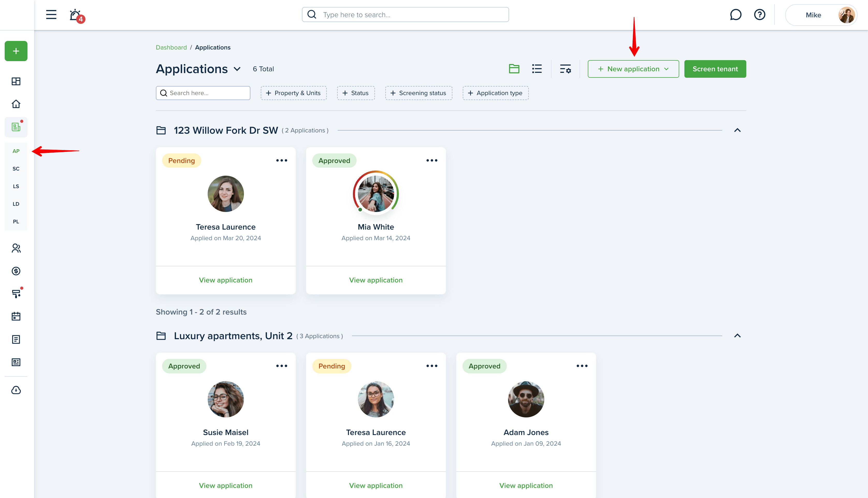Open Mia White card three-dot menu
This screenshot has width=868, height=498.
[x=432, y=160]
